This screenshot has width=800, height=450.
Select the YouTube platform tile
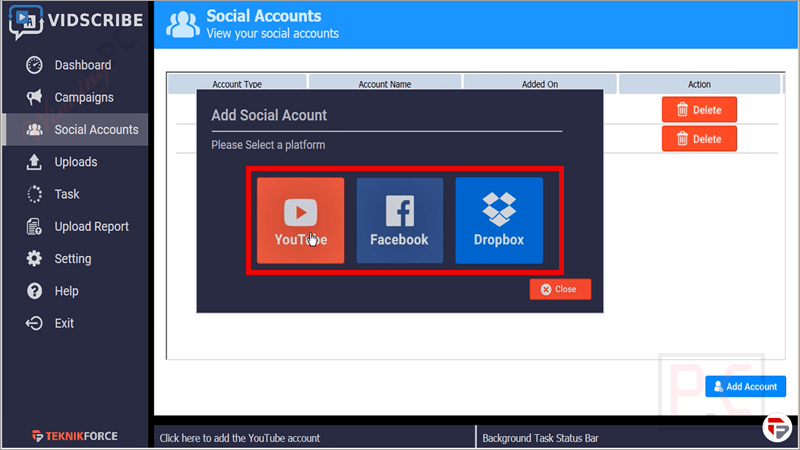[301, 220]
